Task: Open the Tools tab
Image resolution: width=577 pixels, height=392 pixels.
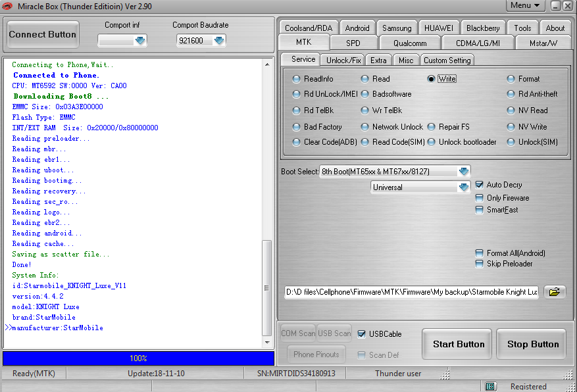Action: tap(522, 28)
